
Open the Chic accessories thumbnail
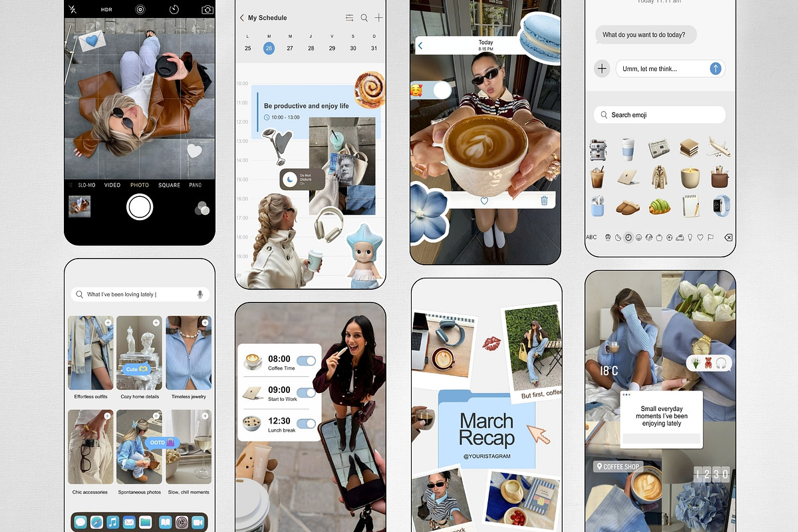[x=90, y=447]
